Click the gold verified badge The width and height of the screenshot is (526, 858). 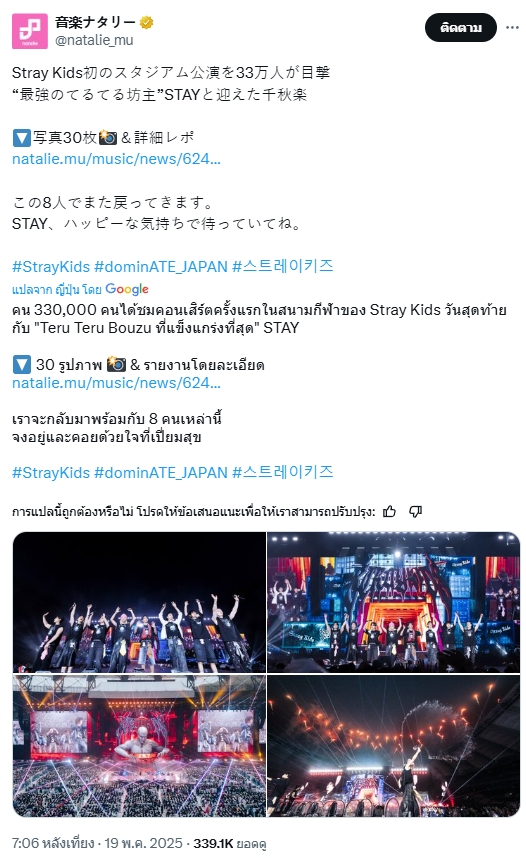pyautogui.click(x=147, y=22)
